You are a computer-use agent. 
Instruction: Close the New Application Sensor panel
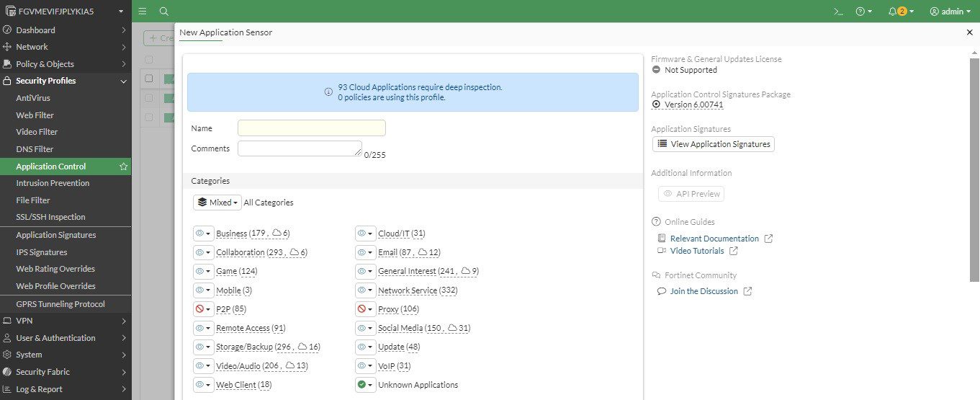[969, 32]
